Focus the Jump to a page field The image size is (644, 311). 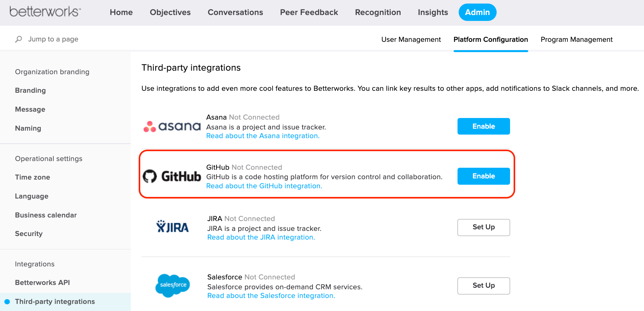[x=53, y=39]
